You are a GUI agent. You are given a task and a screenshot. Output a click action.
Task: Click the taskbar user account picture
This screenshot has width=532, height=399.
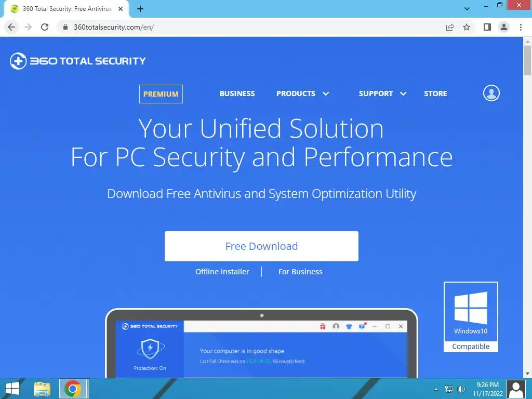point(516,389)
